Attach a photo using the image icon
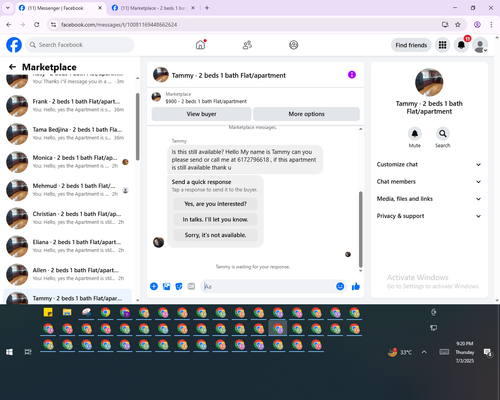 point(166,286)
